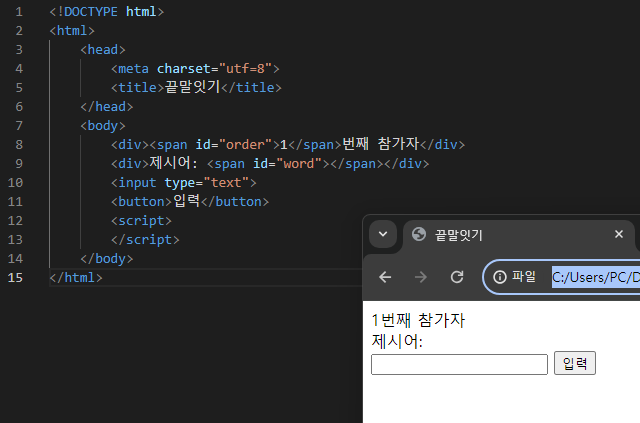This screenshot has width=640, height=423.
Task: Click the 입력 button on the page
Action: 575,363
